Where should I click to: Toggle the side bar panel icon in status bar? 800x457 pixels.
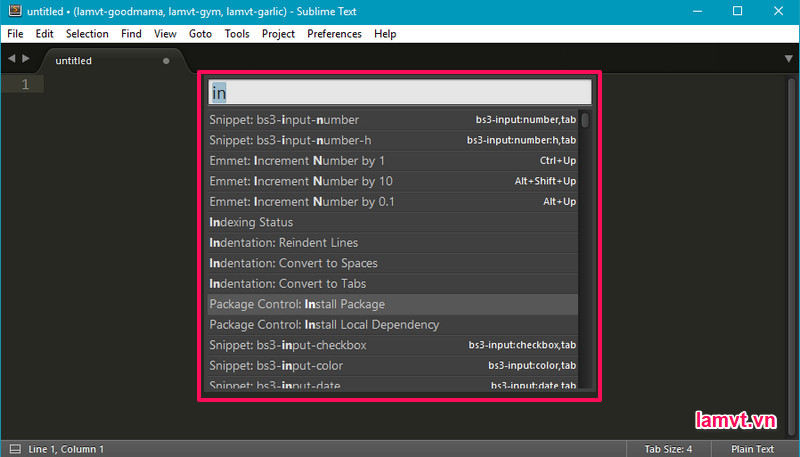[15, 449]
